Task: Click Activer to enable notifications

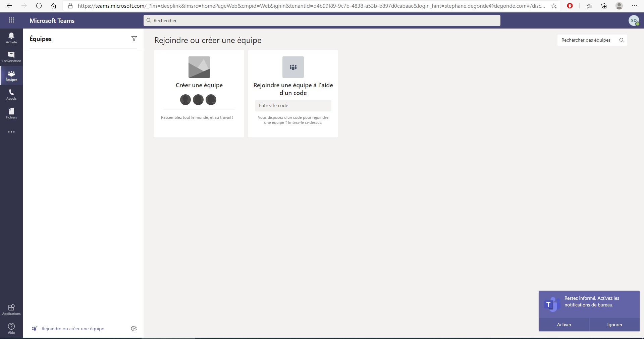Action: tap(564, 325)
